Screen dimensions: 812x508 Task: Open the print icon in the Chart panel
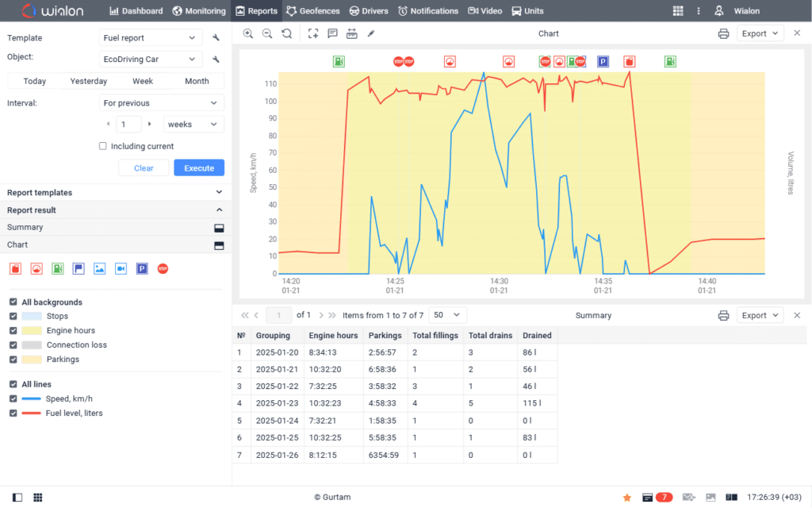(723, 34)
